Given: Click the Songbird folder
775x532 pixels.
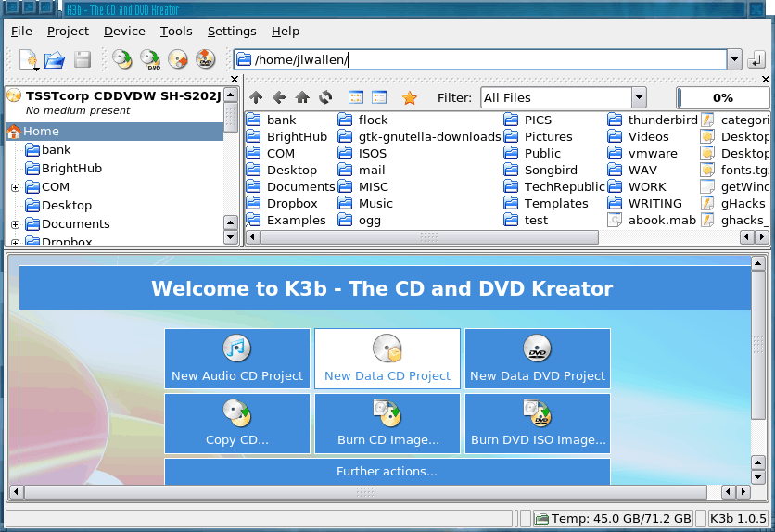Looking at the screenshot, I should click(540, 171).
